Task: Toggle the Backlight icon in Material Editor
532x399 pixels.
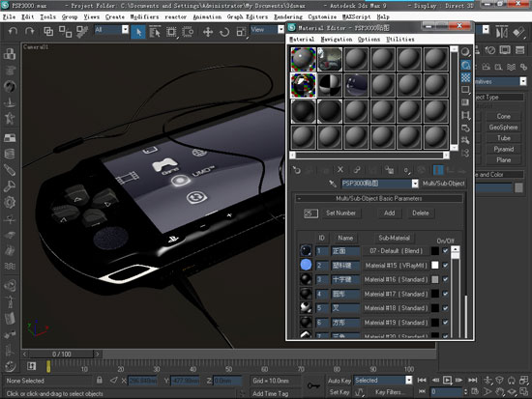Action: coord(465,65)
